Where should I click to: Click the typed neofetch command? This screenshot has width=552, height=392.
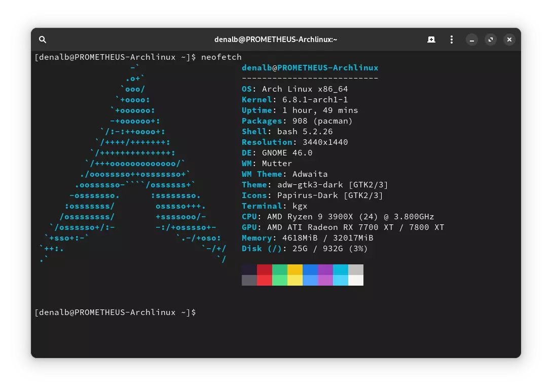point(221,57)
